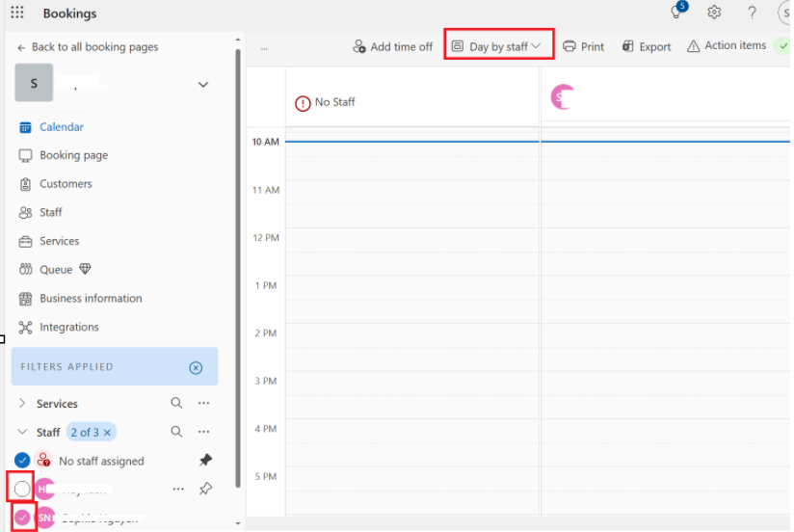Go back to all booking pages
This screenshot has width=794, height=532.
(88, 46)
